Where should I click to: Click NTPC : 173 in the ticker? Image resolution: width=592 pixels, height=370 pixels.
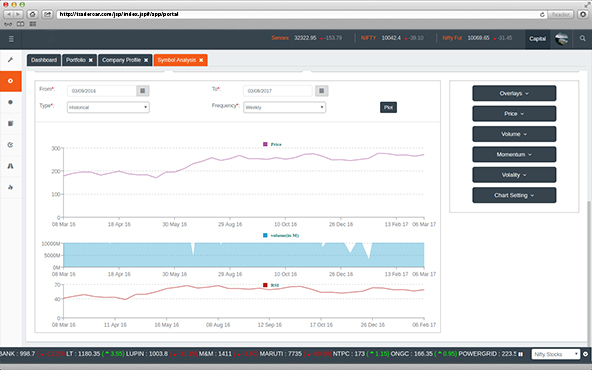(348, 354)
